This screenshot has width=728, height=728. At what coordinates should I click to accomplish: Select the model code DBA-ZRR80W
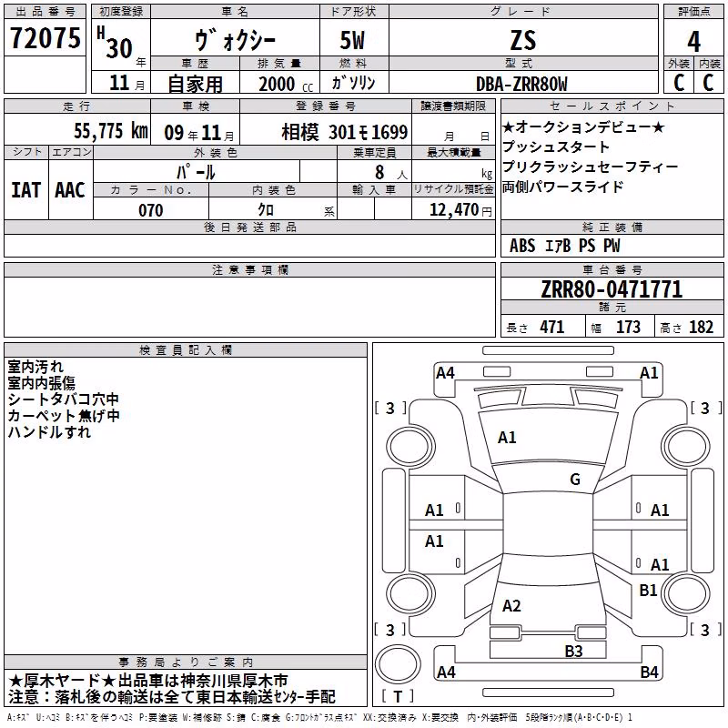(x=521, y=84)
